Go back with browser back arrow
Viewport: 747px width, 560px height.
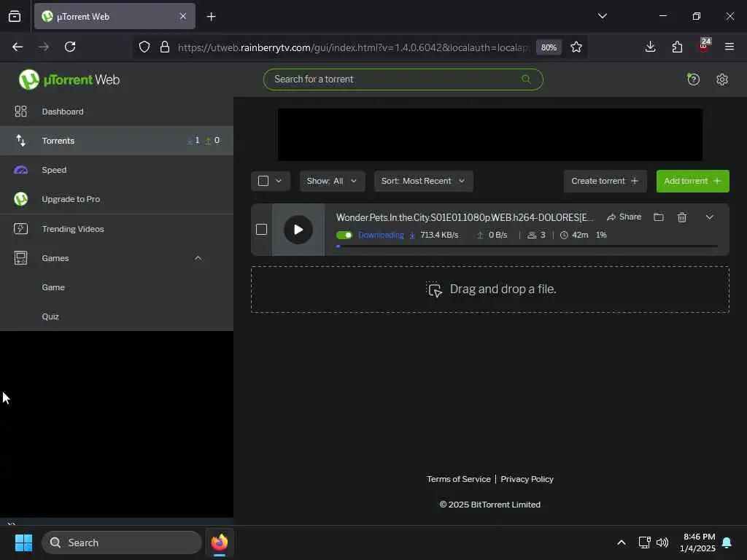[18, 47]
